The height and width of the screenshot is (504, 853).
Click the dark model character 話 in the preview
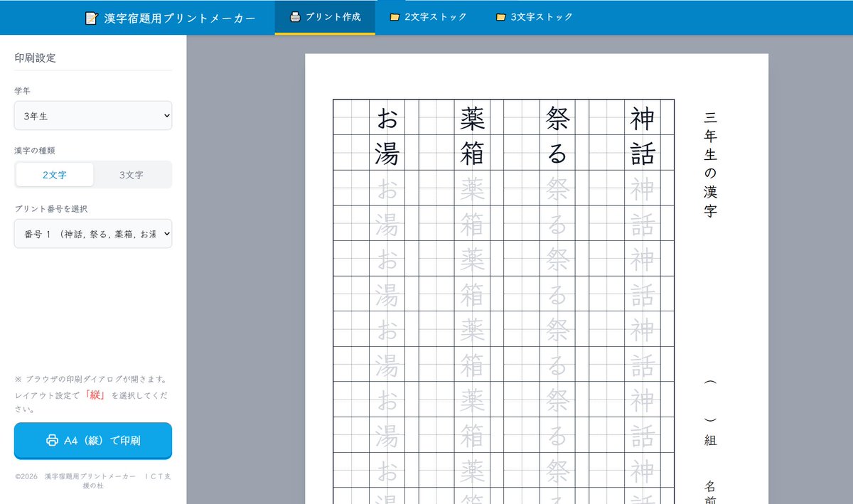(643, 154)
